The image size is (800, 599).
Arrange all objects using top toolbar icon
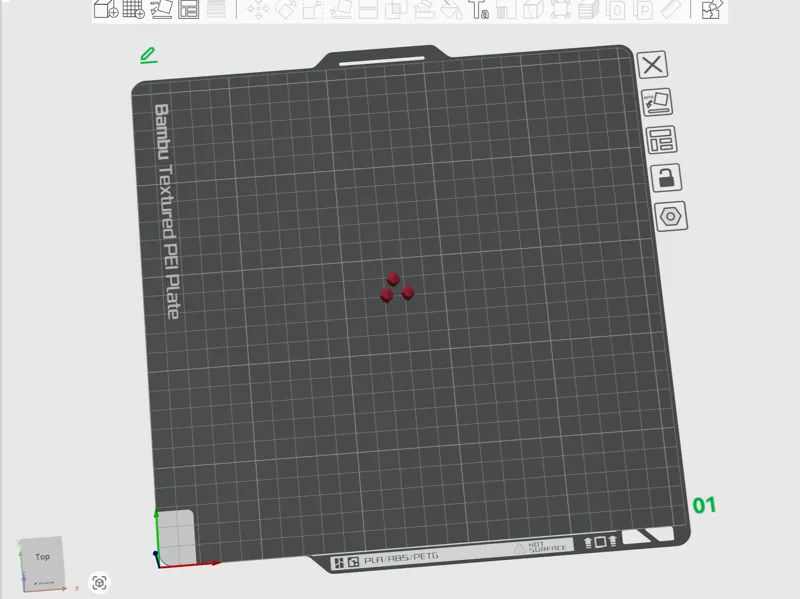click(x=188, y=9)
